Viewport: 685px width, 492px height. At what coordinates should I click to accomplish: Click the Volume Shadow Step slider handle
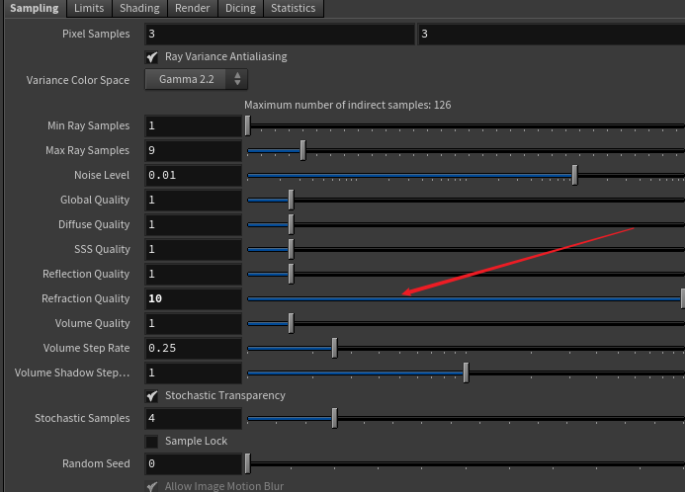tap(465, 372)
